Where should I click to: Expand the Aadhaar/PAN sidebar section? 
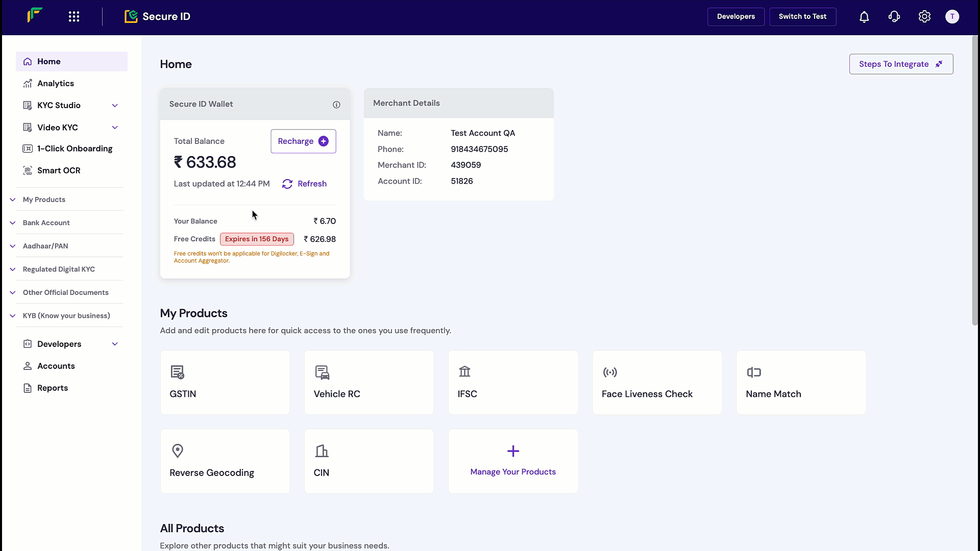coord(45,246)
